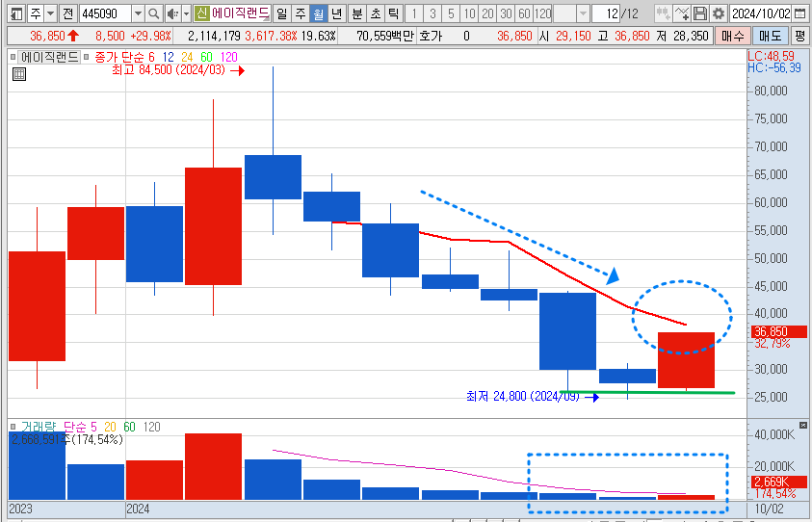Click the 평 button
This screenshot has width=812, height=522.
(800, 36)
